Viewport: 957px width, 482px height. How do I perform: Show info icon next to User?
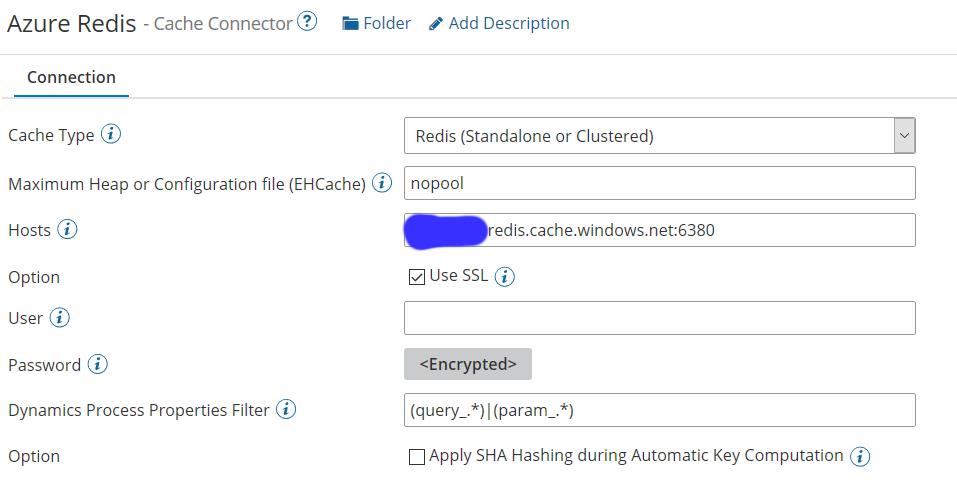(x=59, y=317)
